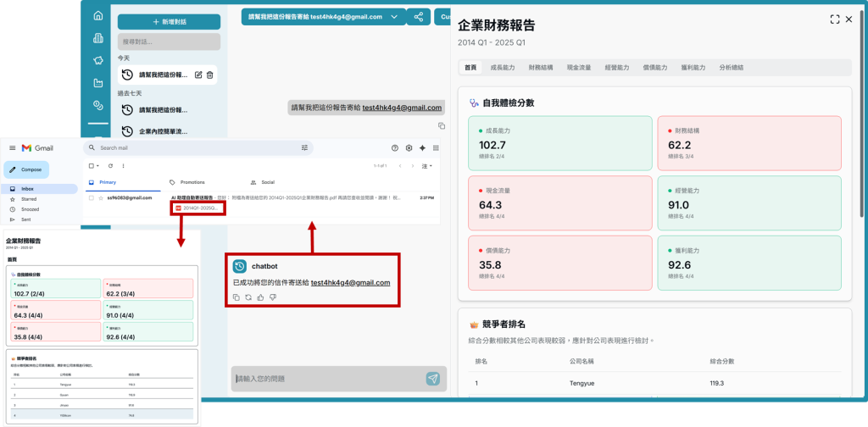Open the piggy bank sidebar icon
This screenshot has height=427, width=868.
tap(98, 60)
